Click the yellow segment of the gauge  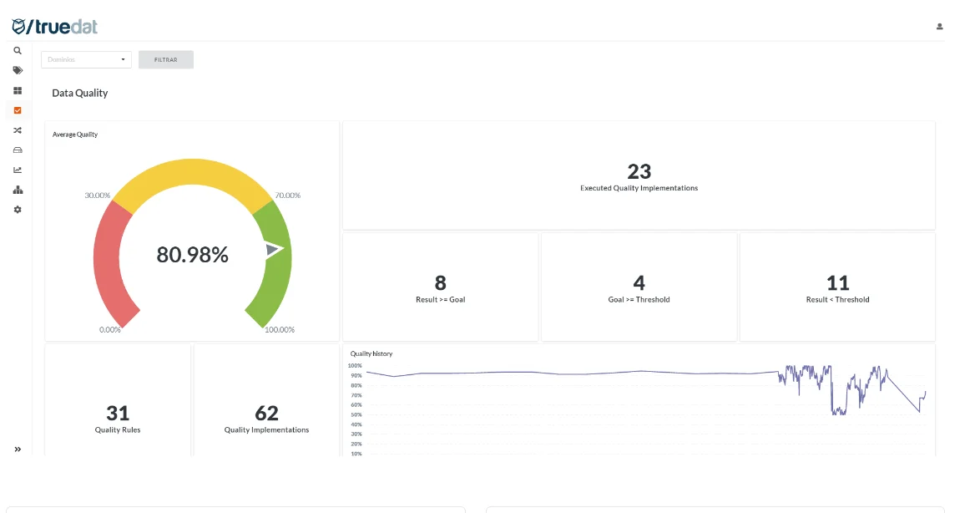[193, 172]
